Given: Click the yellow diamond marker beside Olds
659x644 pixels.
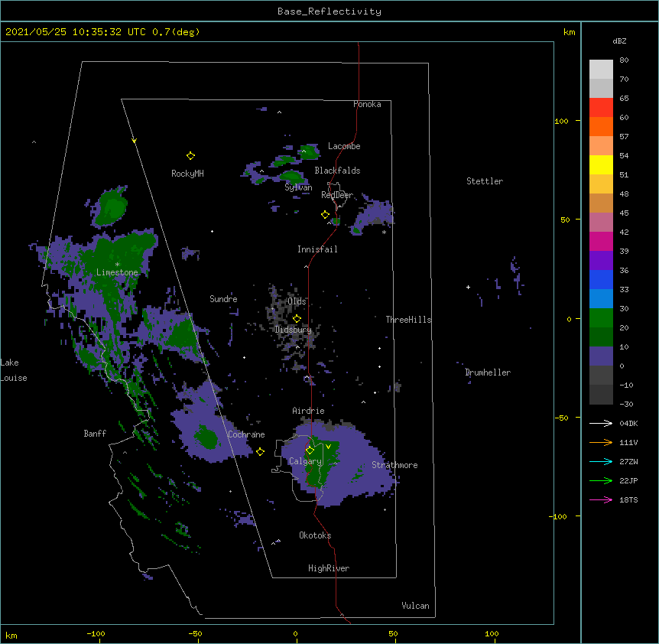Looking at the screenshot, I should (297, 318).
